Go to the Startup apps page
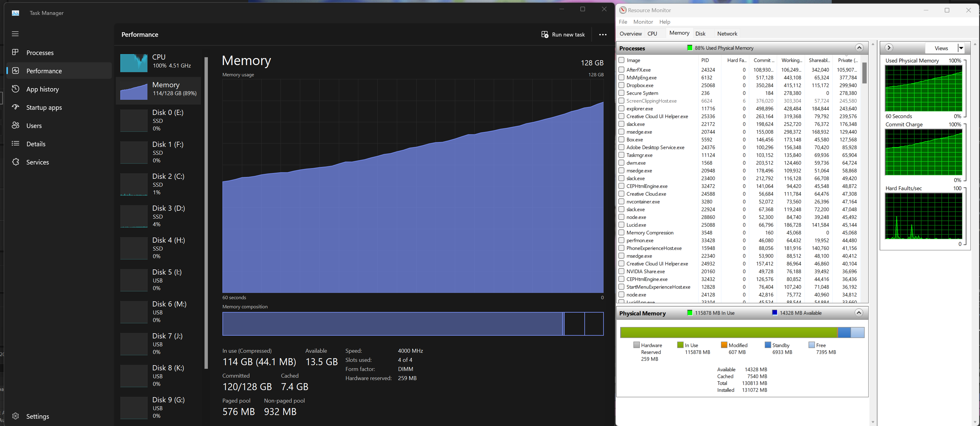This screenshot has height=426, width=980. [44, 108]
